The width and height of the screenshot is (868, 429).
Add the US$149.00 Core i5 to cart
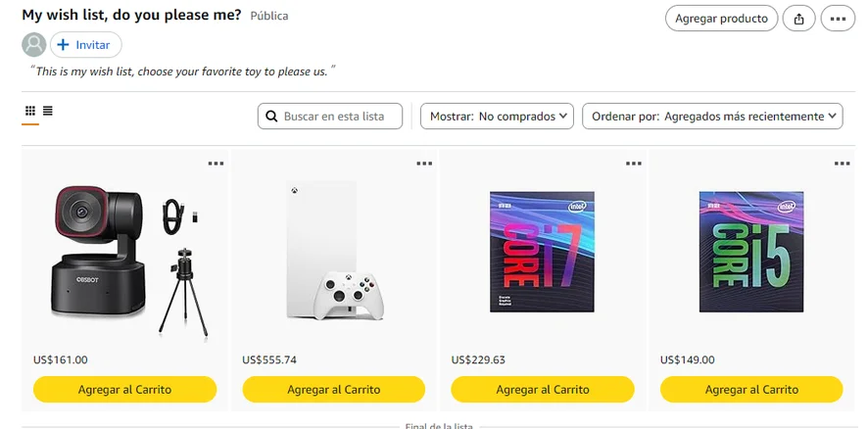tap(751, 389)
